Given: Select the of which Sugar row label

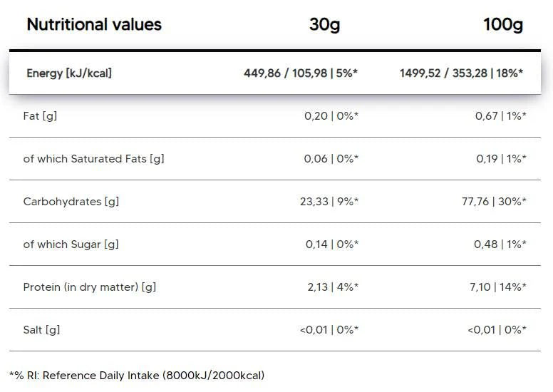Looking at the screenshot, I should coord(71,244).
